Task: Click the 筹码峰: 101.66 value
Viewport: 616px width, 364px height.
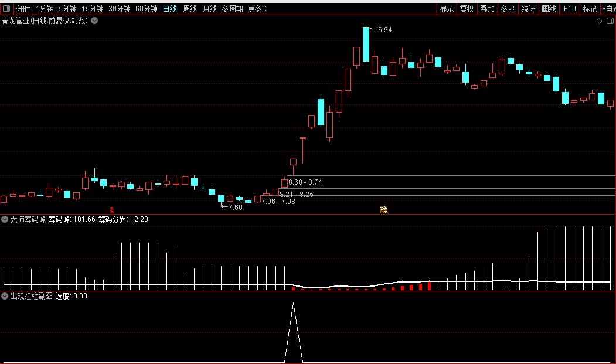Action: (x=72, y=219)
